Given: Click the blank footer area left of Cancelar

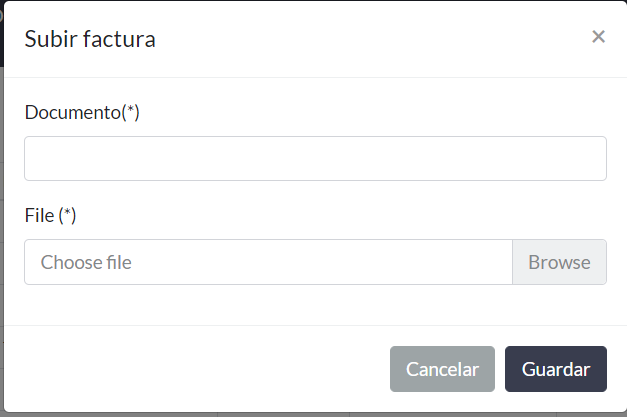Looking at the screenshot, I should 200,369.
